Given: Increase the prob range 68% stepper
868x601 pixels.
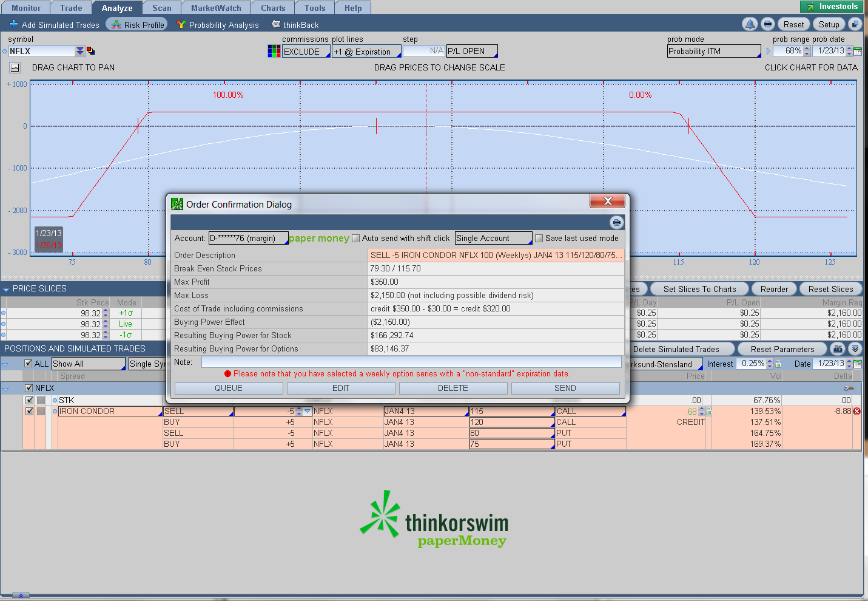Looking at the screenshot, I should click(807, 49).
